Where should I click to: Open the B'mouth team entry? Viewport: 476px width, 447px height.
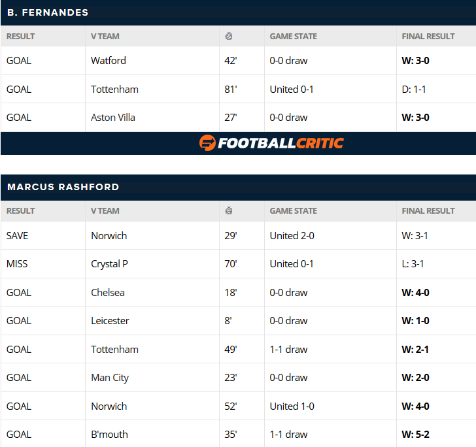pos(109,434)
